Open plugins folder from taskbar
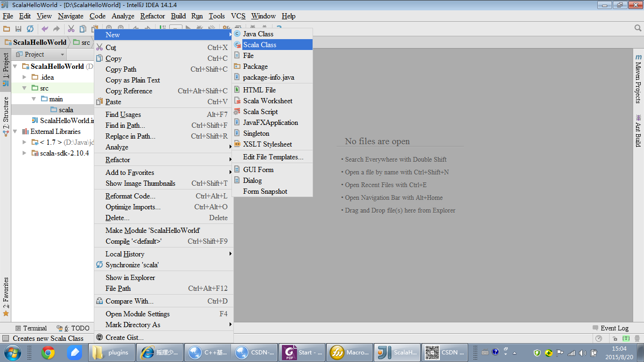644x362 pixels. tap(111, 353)
